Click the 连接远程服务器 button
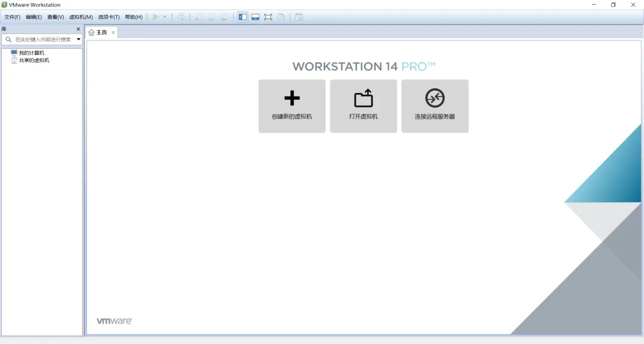The image size is (644, 344). tap(435, 106)
